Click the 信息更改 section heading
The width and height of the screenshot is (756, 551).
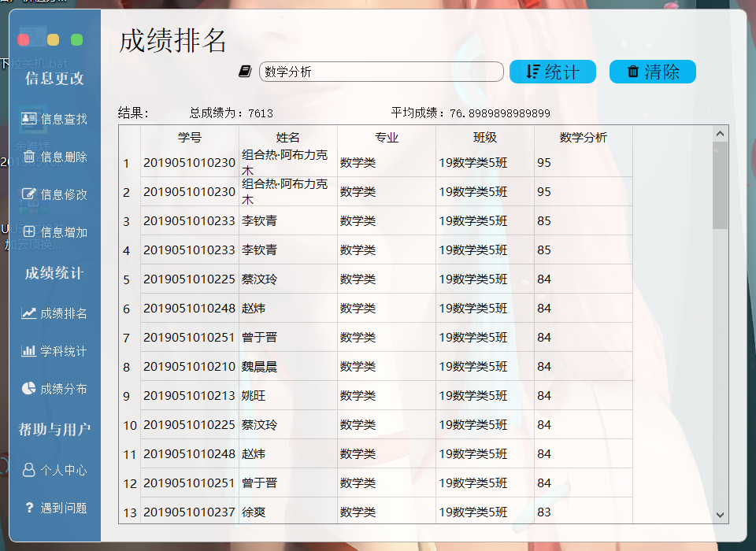tap(54, 78)
